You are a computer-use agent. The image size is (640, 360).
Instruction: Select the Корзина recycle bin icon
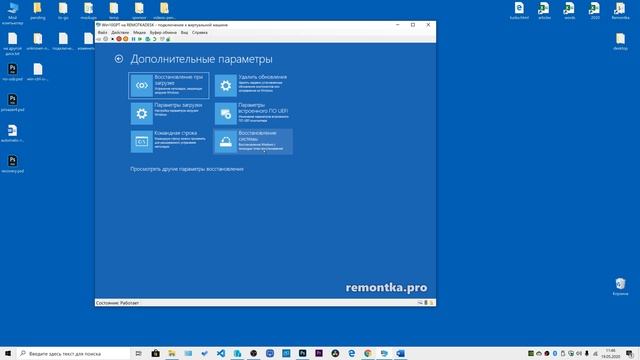[620, 286]
